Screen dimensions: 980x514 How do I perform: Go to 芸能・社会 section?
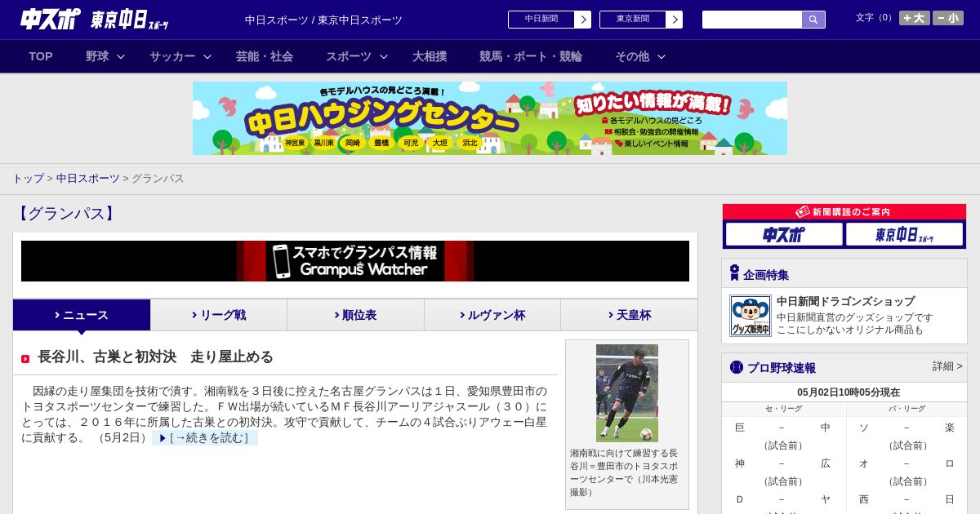[x=265, y=56]
